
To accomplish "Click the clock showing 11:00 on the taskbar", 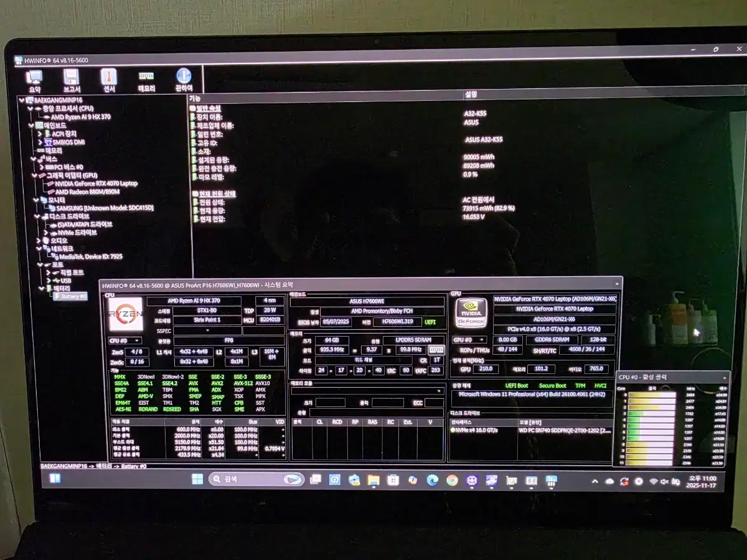I will [702, 482].
